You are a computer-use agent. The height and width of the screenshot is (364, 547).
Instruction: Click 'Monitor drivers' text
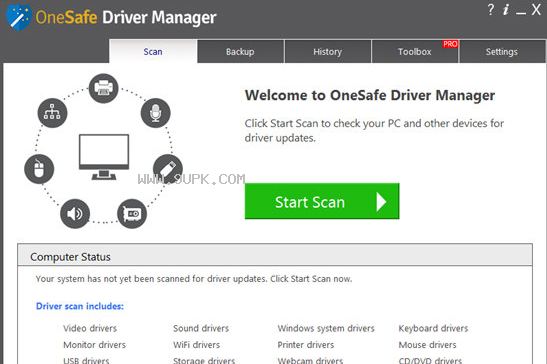pos(95,345)
